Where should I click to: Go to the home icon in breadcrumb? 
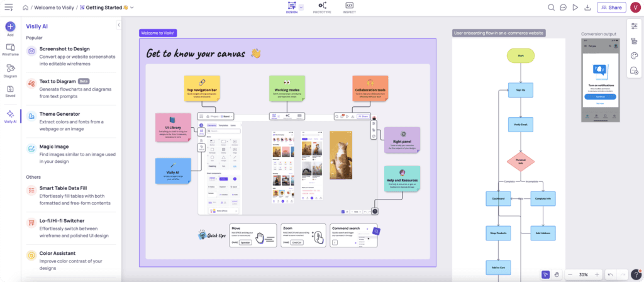click(x=26, y=8)
